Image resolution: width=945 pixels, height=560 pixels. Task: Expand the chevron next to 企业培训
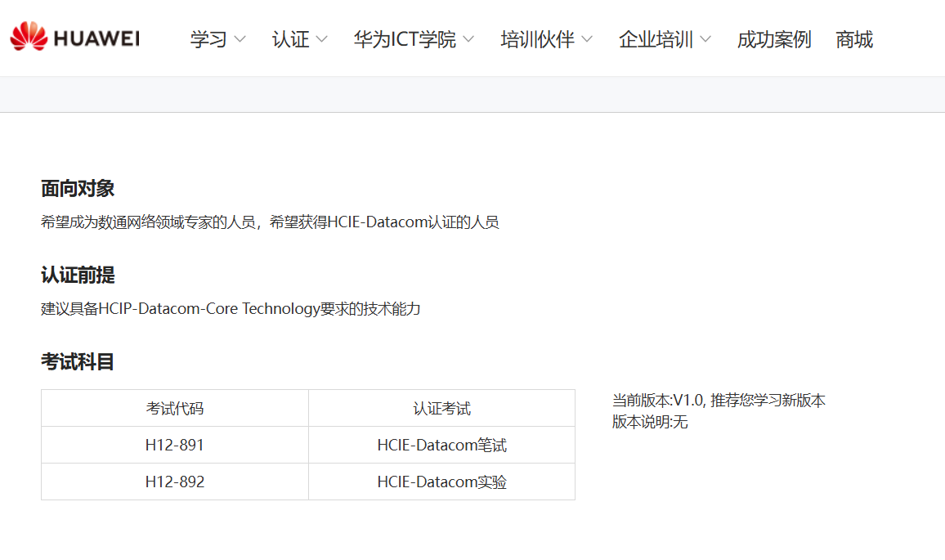(x=705, y=40)
